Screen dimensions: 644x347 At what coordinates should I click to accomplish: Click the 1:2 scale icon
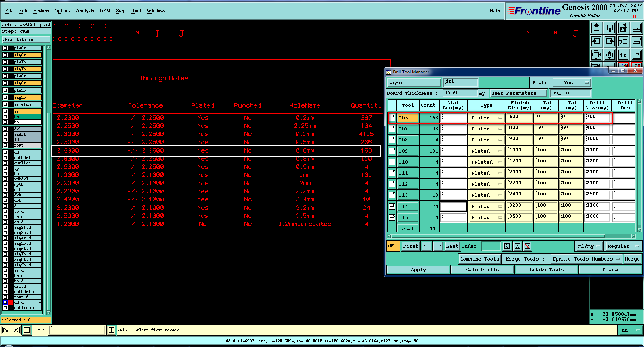coord(623,55)
